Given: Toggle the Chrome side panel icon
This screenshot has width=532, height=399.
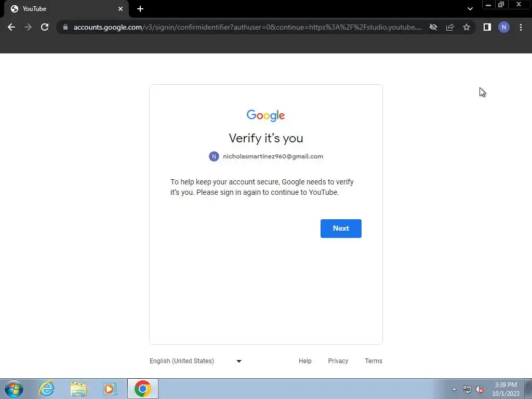Looking at the screenshot, I should click(487, 27).
